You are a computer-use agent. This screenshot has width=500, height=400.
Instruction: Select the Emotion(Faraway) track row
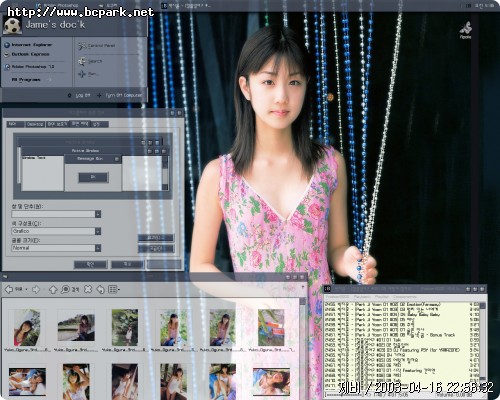click(402, 304)
